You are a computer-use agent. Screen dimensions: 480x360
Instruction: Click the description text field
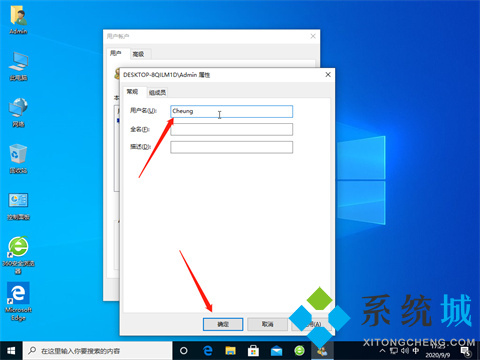[232, 147]
